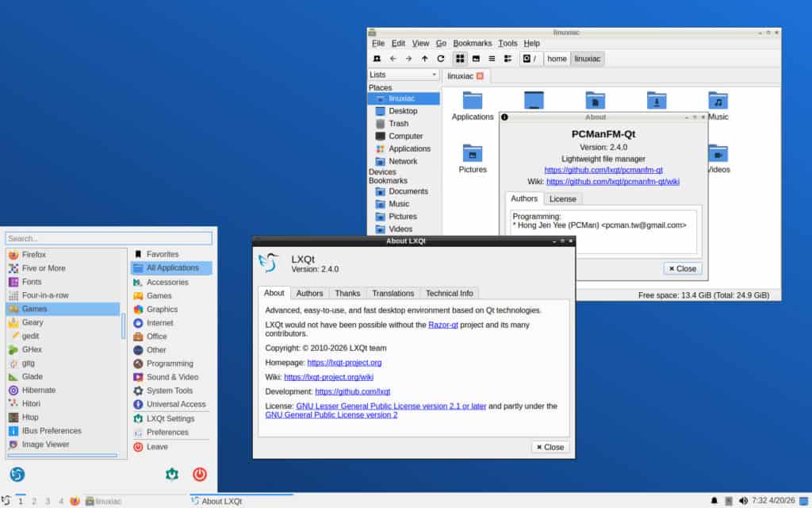Open the root filesystem via toolbar icon

tap(526, 58)
